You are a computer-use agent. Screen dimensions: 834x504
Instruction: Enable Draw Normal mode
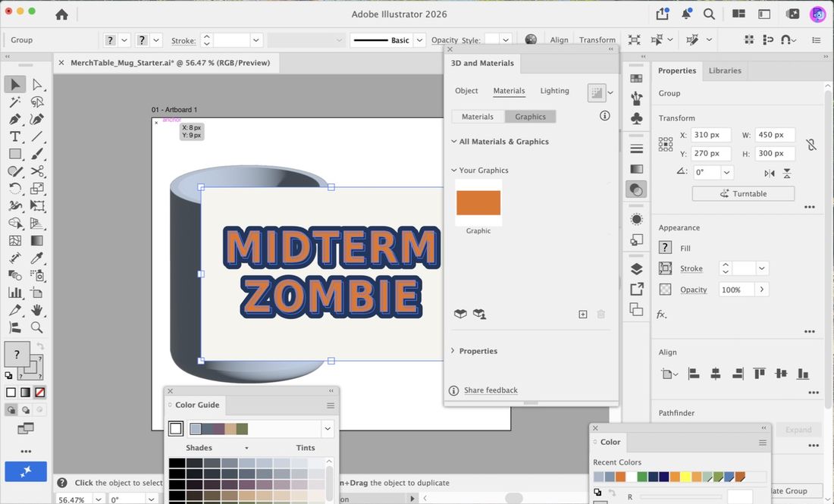click(x=11, y=410)
